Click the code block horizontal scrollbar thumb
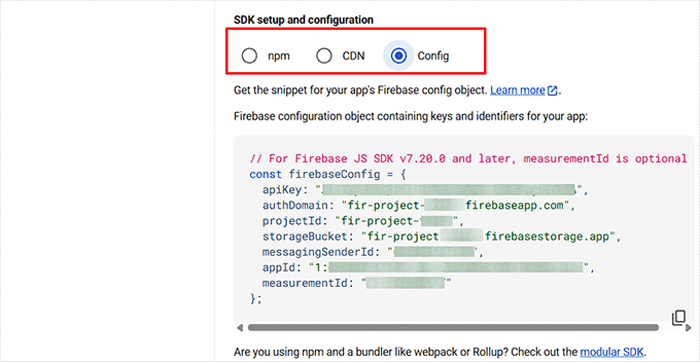 [x=453, y=327]
